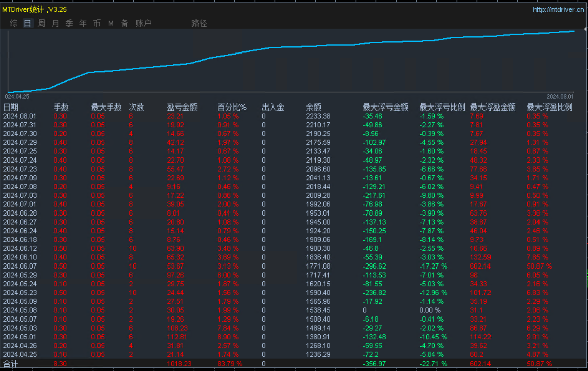Open the 月 monthly statistics tab
This screenshot has width=588, height=371.
click(56, 23)
